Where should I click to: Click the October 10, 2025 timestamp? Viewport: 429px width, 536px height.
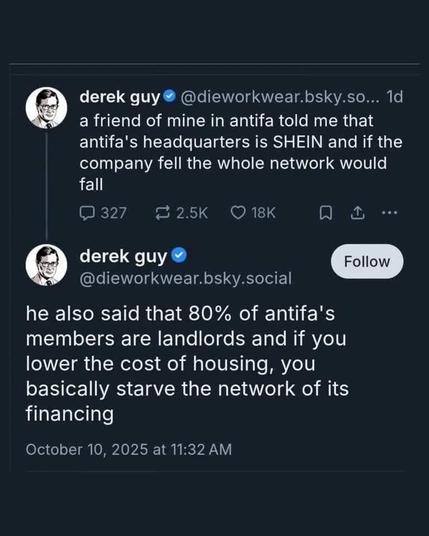129,449
